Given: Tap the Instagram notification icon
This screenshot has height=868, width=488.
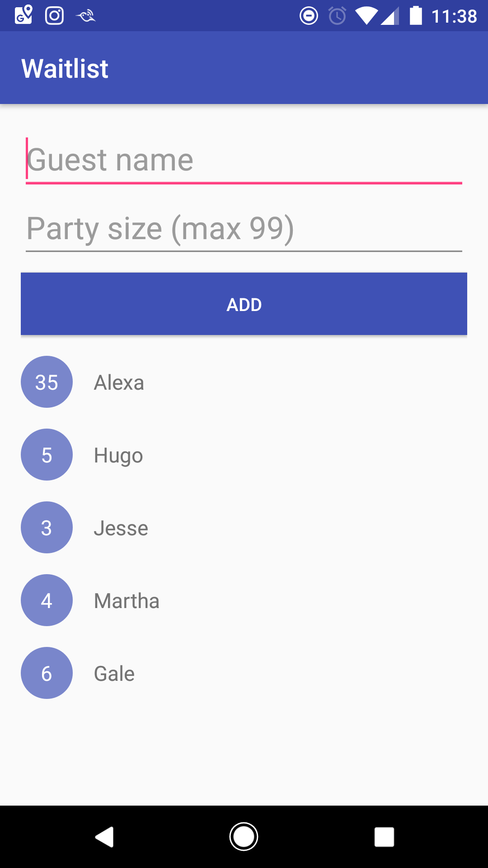Looking at the screenshot, I should tap(54, 16).
